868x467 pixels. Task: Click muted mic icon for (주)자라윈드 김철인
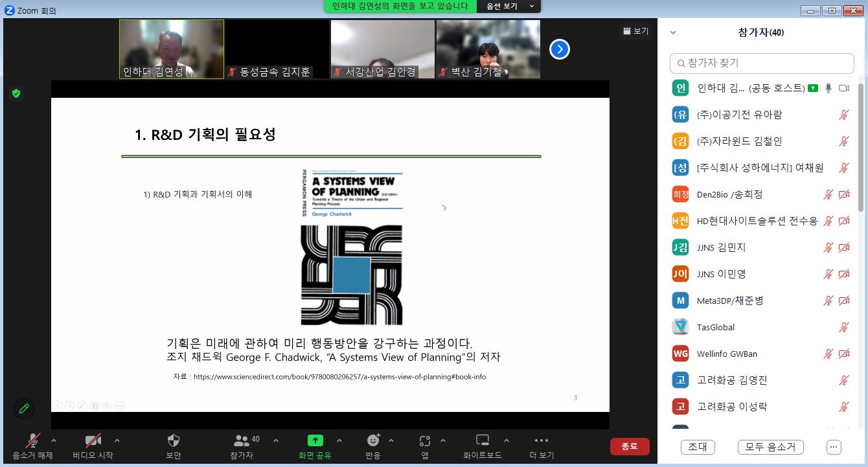[x=843, y=141]
